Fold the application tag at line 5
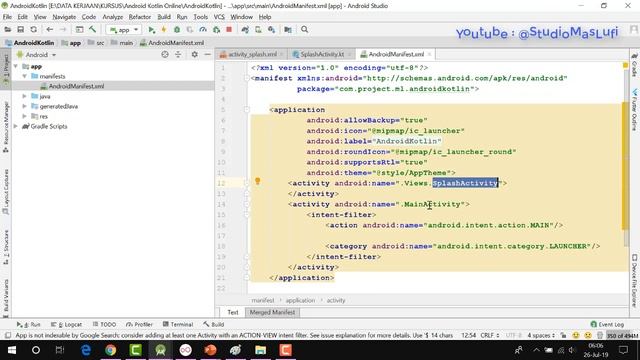The image size is (640, 360). (247, 110)
